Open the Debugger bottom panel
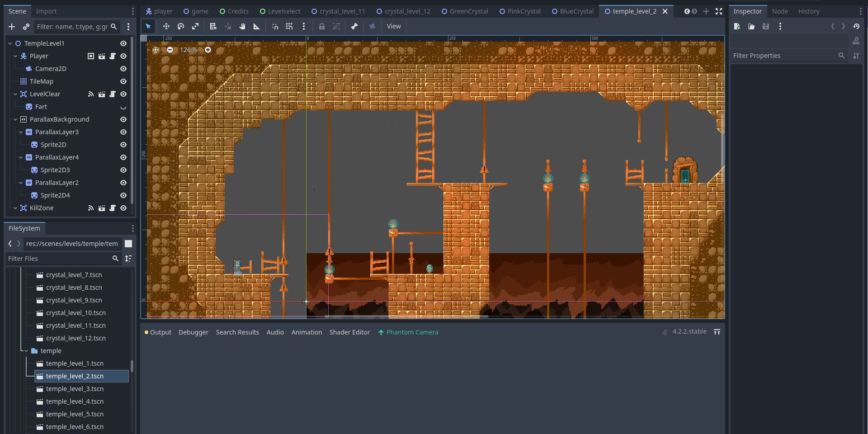Image resolution: width=868 pixels, height=434 pixels. coord(193,332)
